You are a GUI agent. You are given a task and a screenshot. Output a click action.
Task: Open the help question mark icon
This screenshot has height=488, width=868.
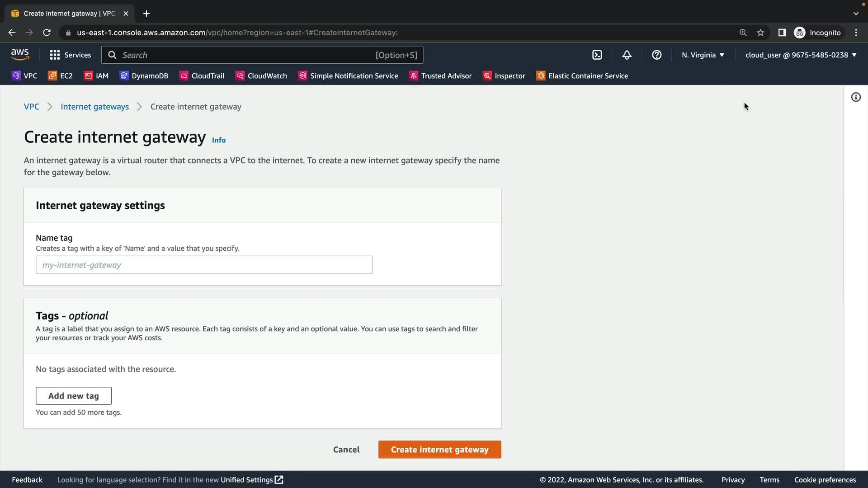pos(656,55)
